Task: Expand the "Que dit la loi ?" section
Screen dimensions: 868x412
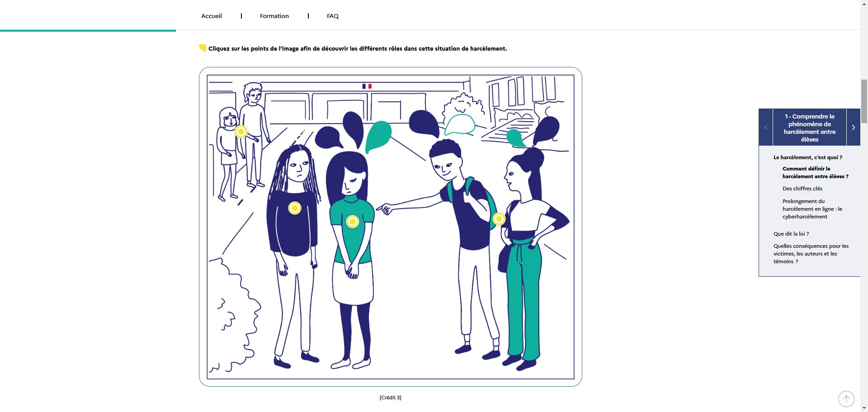Action: 791,234
